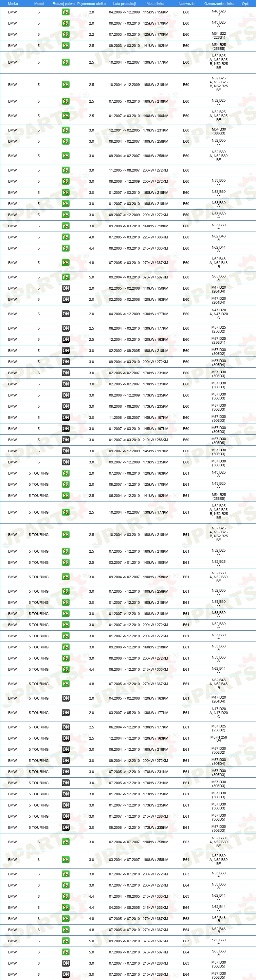This screenshot has width=256, height=980.
Task: Select the 02.2002 -> 09.2005 production years cell
Action: (x=124, y=350)
